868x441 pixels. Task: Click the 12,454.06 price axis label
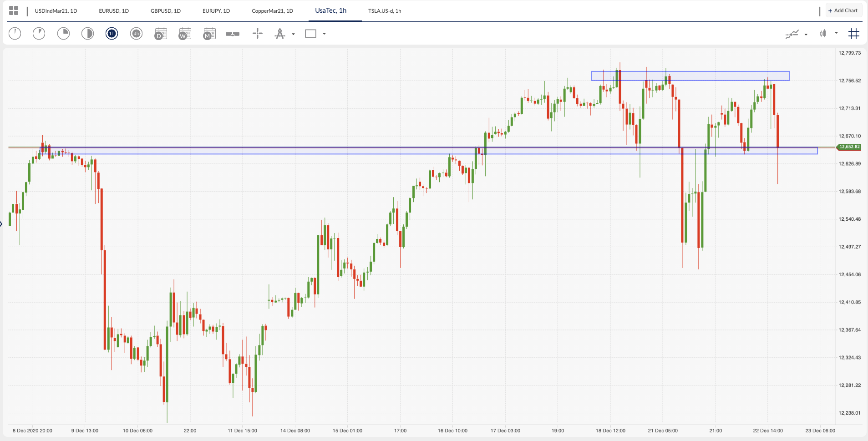click(x=849, y=274)
